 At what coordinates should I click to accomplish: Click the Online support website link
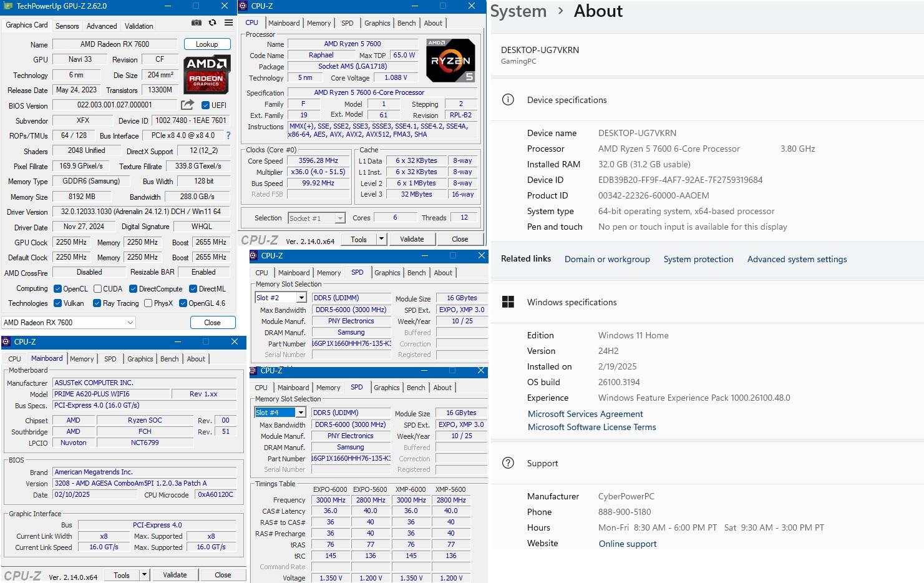coord(627,544)
